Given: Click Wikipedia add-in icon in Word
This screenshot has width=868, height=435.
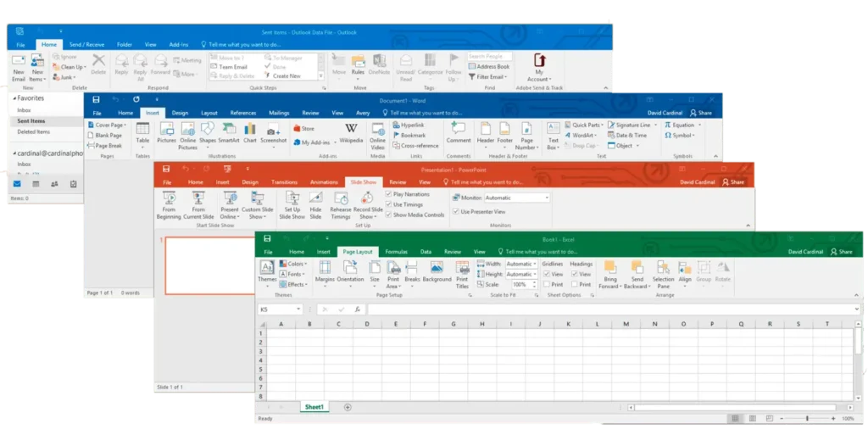Looking at the screenshot, I should pos(351,133).
